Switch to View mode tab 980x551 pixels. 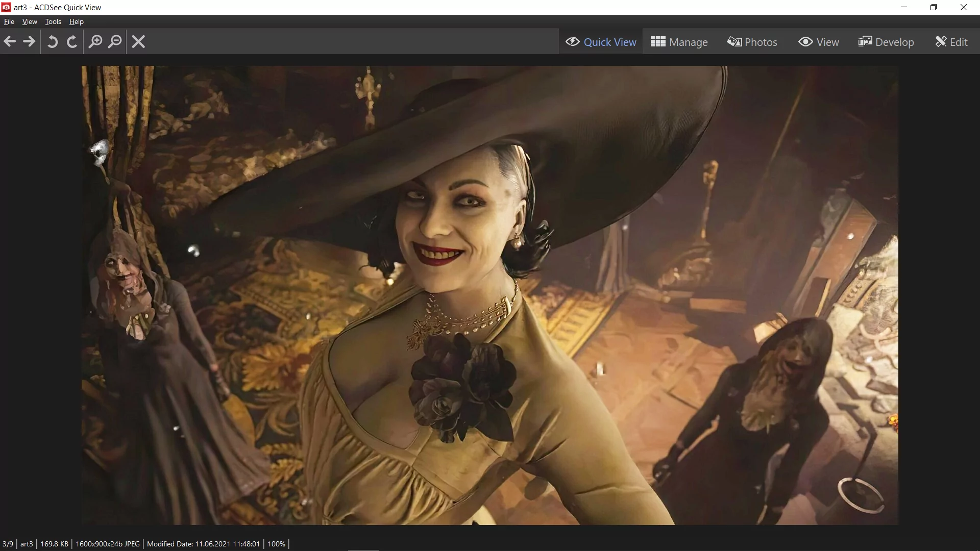(819, 42)
